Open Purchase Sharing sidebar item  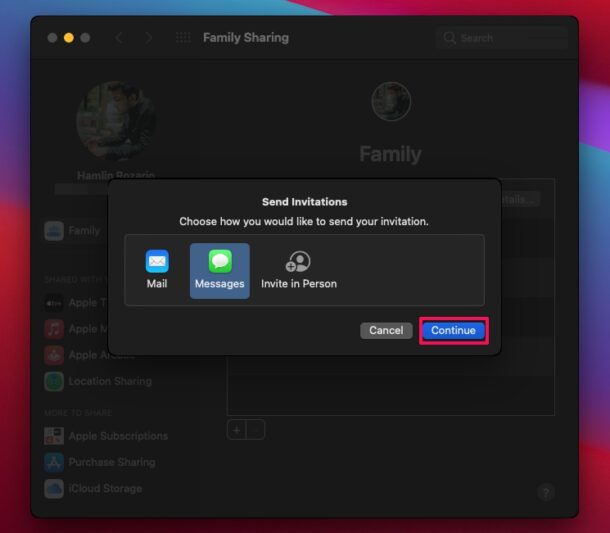100,462
